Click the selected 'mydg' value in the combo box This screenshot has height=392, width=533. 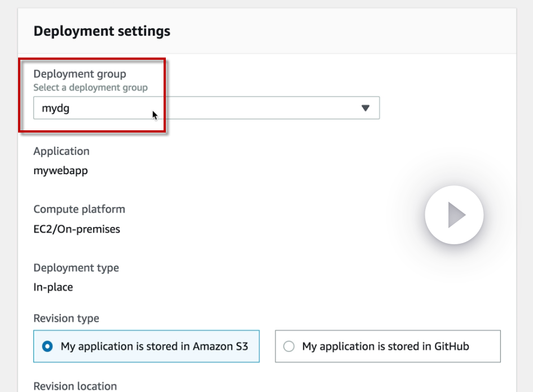click(56, 108)
